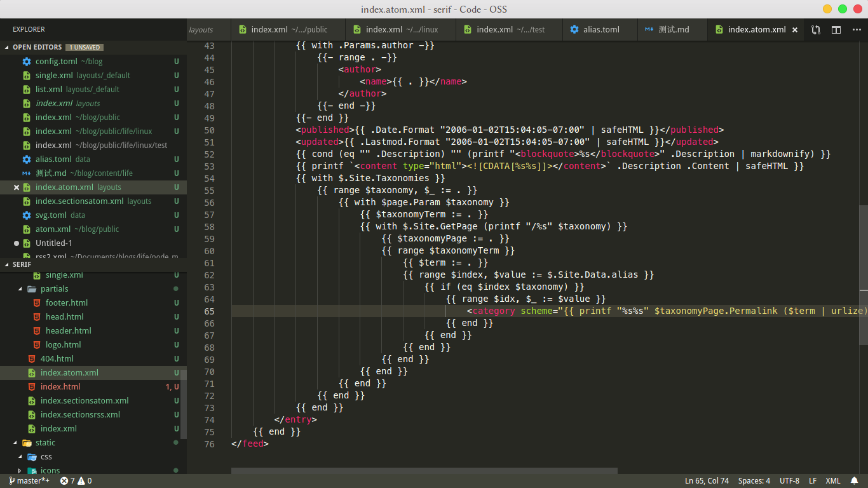Collapse the Open Editors section

tap(7, 48)
